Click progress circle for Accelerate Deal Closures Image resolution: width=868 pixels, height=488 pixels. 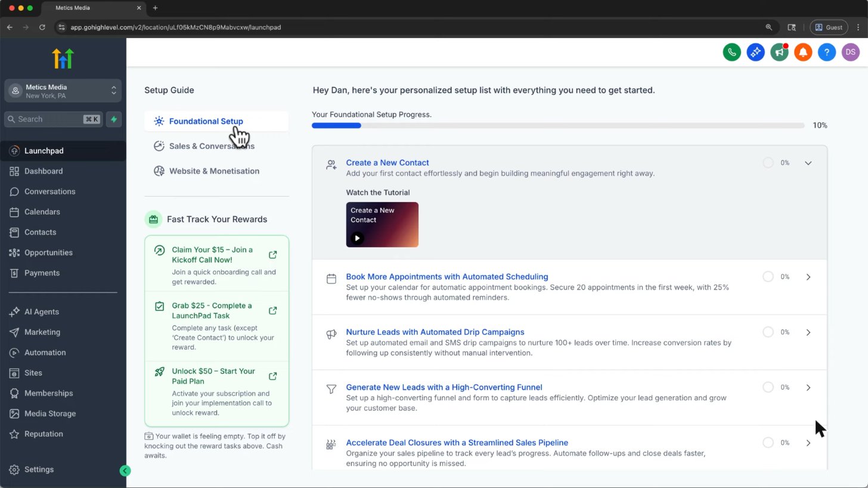[x=768, y=443]
